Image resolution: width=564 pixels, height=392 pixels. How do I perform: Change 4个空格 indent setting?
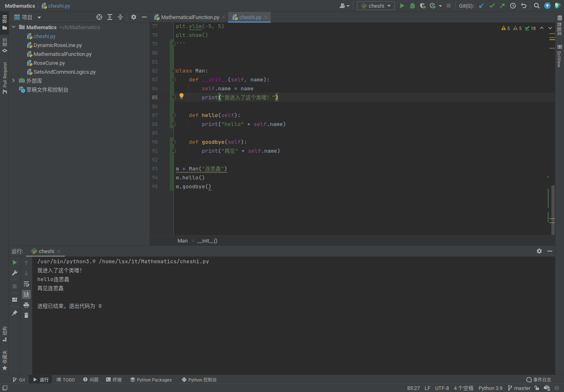pos(464,388)
